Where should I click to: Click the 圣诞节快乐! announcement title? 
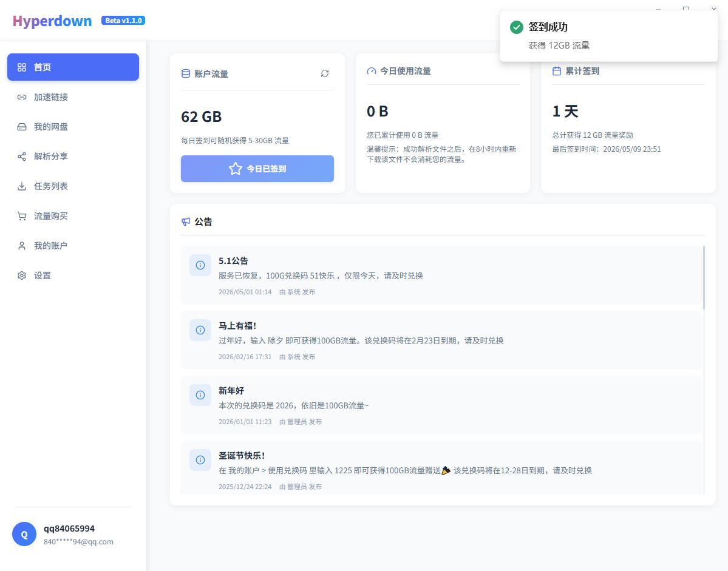pos(242,456)
